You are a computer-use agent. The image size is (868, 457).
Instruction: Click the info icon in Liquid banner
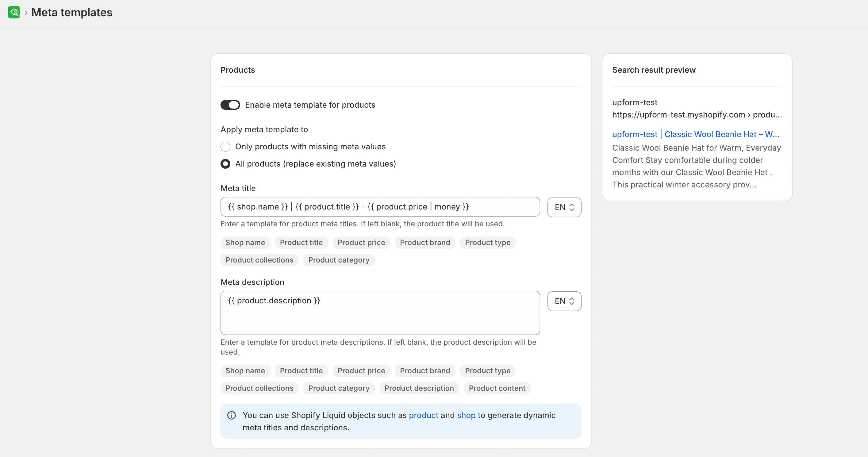click(x=232, y=415)
